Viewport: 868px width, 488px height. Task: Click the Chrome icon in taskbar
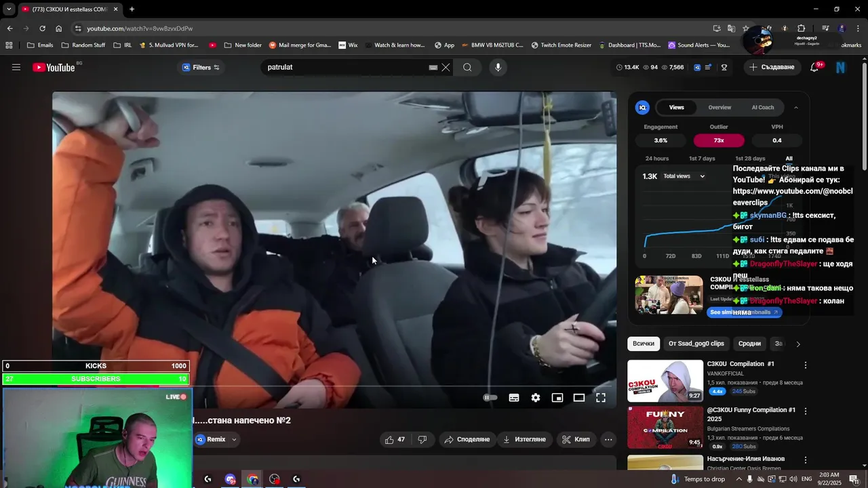pyautogui.click(x=252, y=479)
